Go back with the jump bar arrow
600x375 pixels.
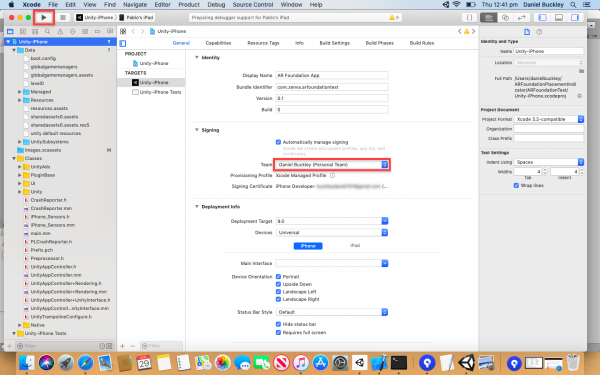coord(133,31)
